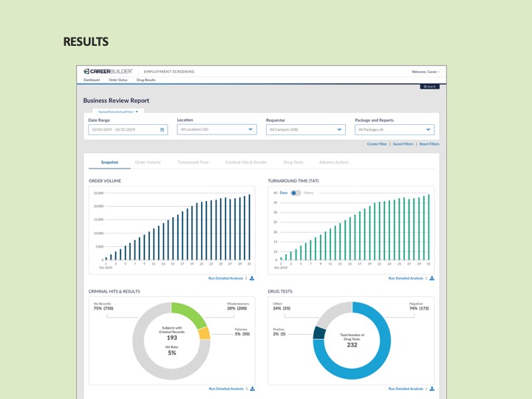This screenshot has height=399, width=532.
Task: Click the Search button
Action: [x=430, y=86]
